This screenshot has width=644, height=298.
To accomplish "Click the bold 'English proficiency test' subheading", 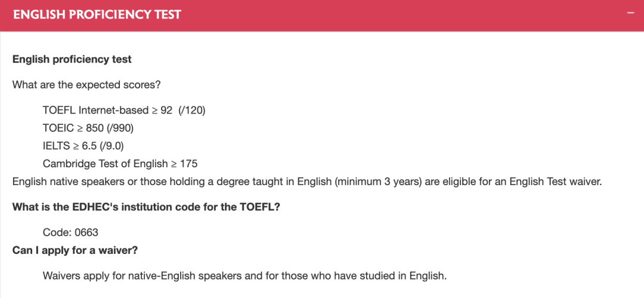I will pyautogui.click(x=72, y=59).
